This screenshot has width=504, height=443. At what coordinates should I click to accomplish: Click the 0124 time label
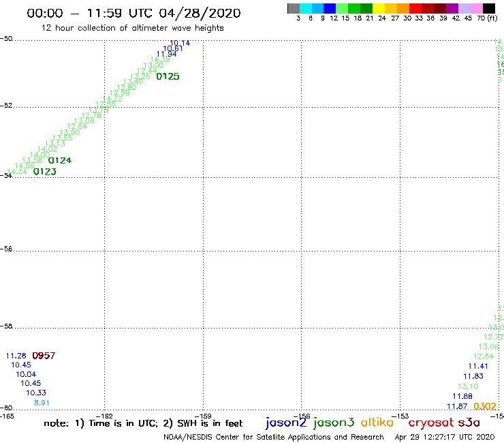[x=60, y=160]
